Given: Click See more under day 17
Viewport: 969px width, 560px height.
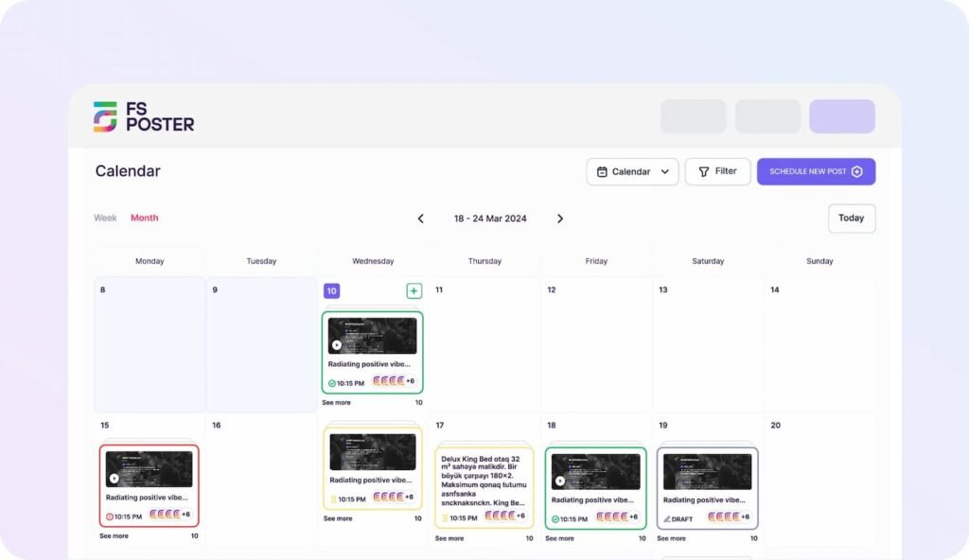Looking at the screenshot, I should [449, 538].
